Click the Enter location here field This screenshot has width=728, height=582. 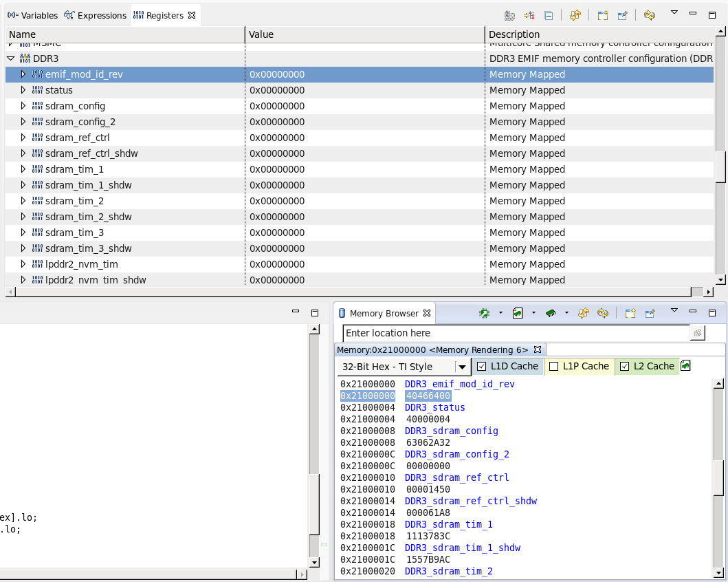pos(516,333)
